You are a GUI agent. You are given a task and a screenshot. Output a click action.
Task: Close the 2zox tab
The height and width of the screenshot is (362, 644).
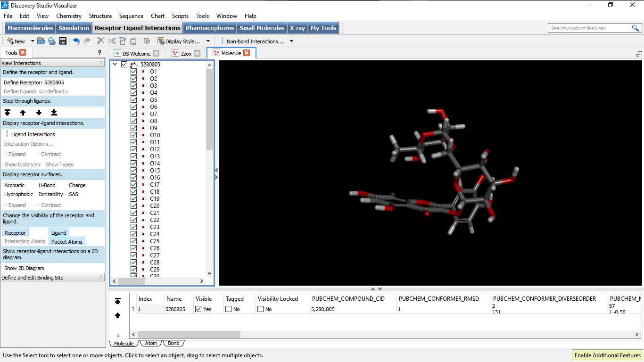pyautogui.click(x=197, y=53)
